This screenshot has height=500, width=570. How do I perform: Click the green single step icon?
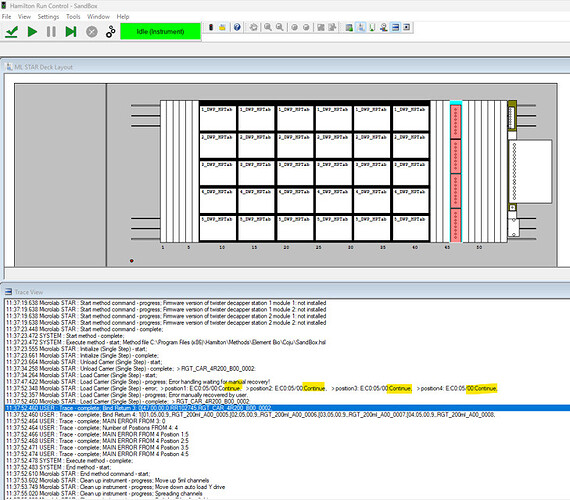tap(71, 32)
